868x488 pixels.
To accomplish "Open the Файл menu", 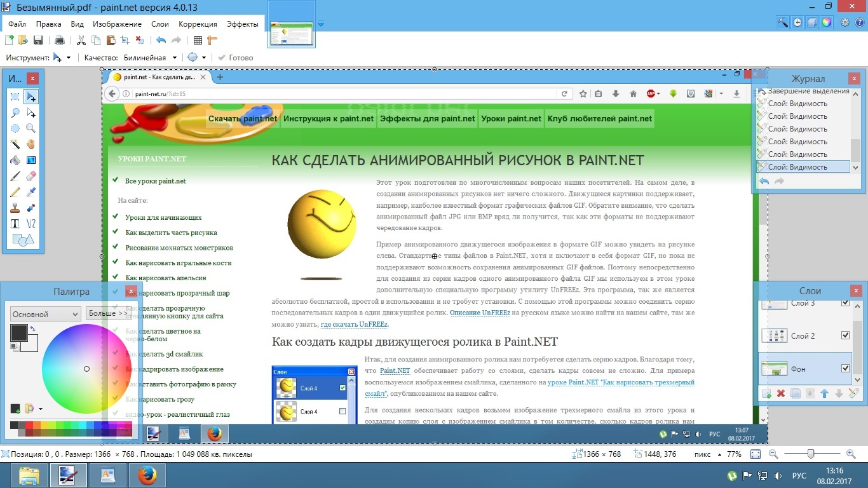I will pos(17,24).
